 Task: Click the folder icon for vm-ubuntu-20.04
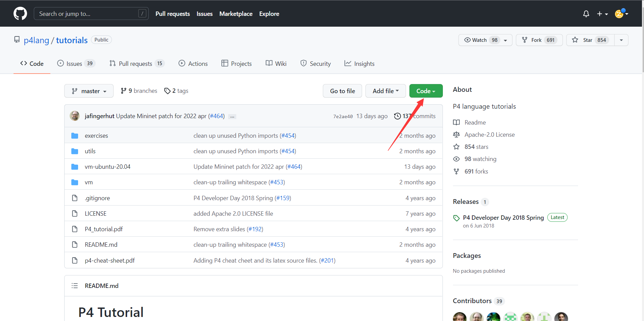click(75, 167)
